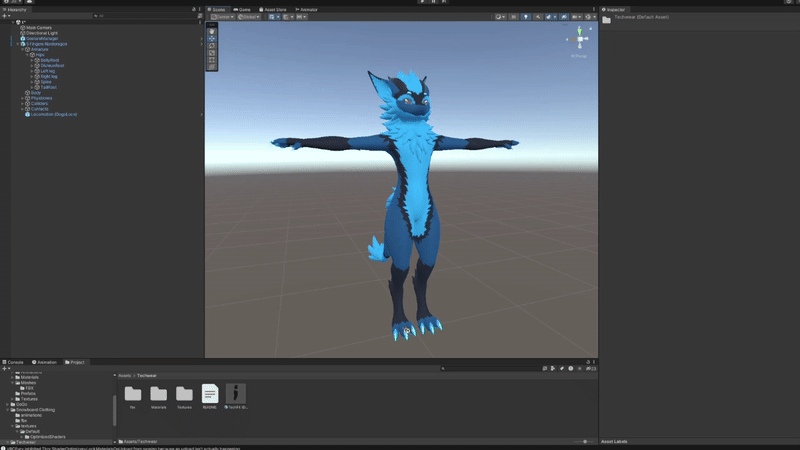Click the Pause button

coord(433,2)
